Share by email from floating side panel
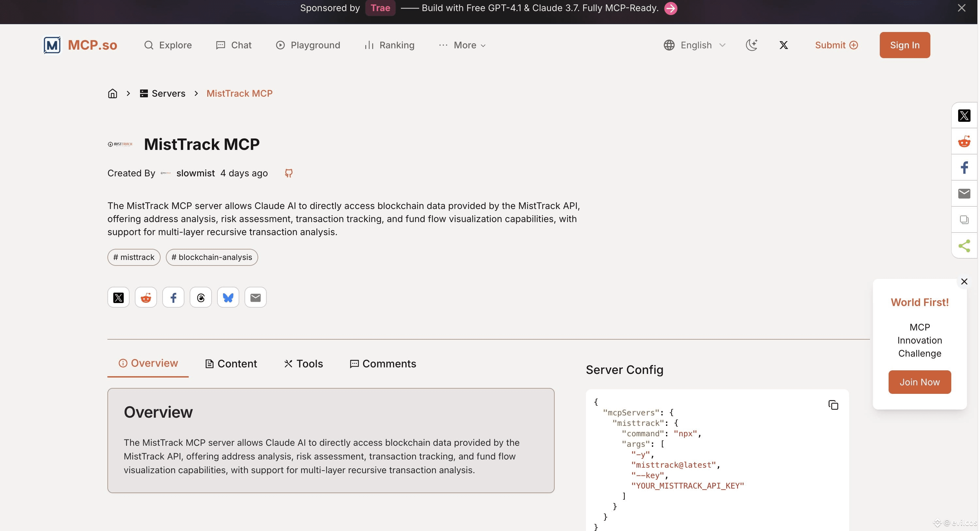The image size is (980, 531). [964, 193]
